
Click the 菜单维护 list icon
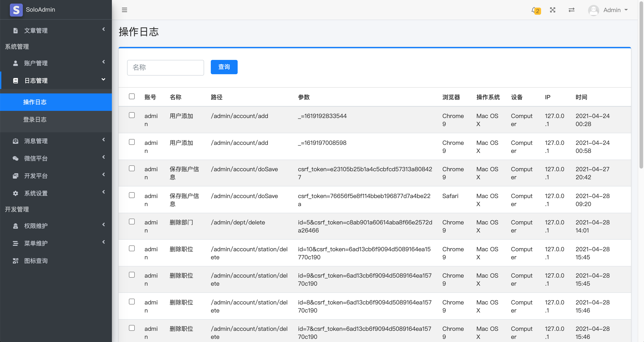point(15,243)
